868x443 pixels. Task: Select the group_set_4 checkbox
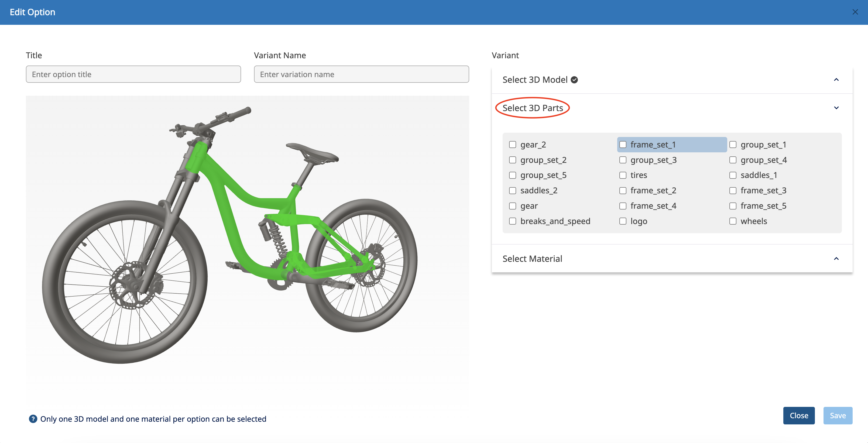point(733,160)
